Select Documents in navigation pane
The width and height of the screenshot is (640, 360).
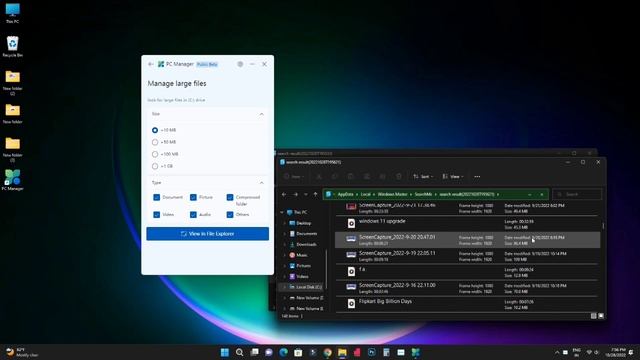pos(306,234)
